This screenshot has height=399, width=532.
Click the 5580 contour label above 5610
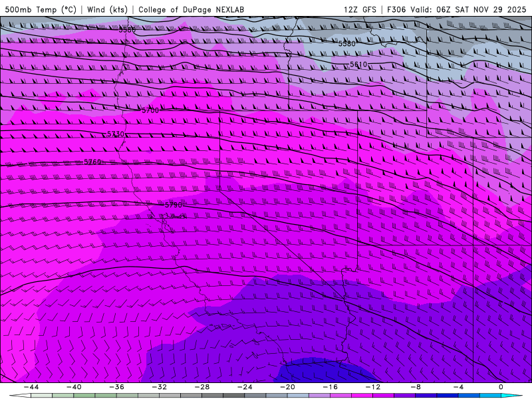coord(346,43)
